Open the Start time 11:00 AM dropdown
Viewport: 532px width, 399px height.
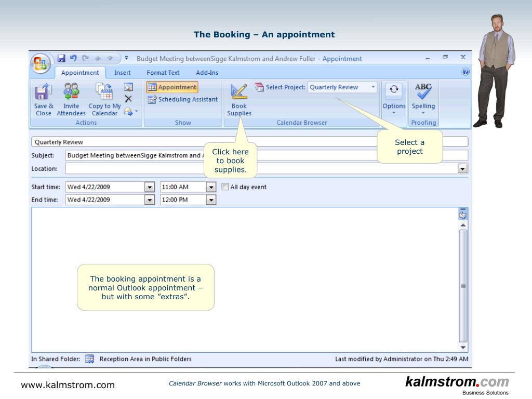tap(211, 187)
